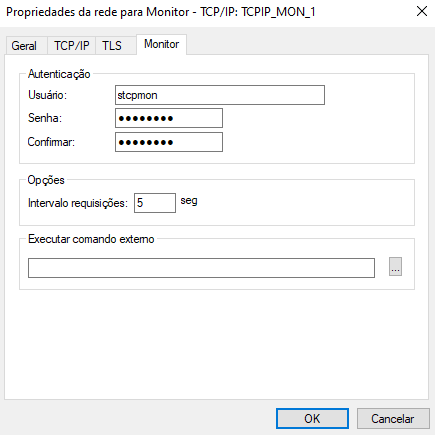Click the dialog title bar text

click(161, 12)
